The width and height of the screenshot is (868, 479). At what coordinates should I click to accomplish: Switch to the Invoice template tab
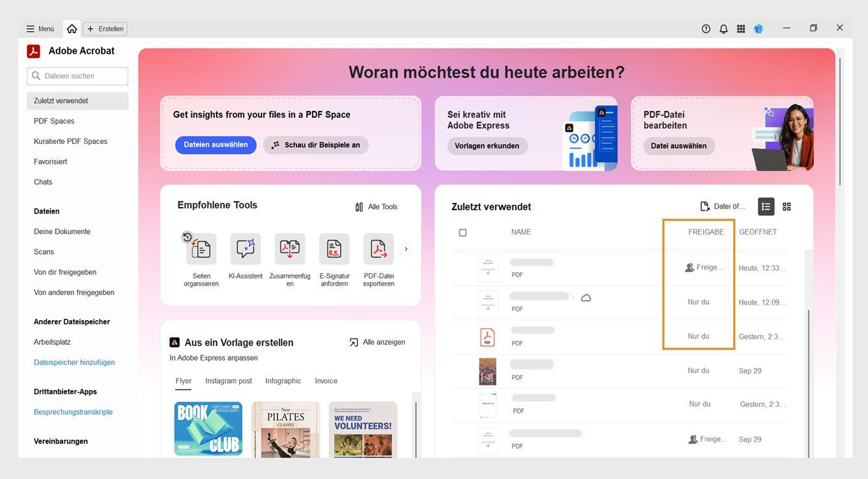click(x=326, y=380)
